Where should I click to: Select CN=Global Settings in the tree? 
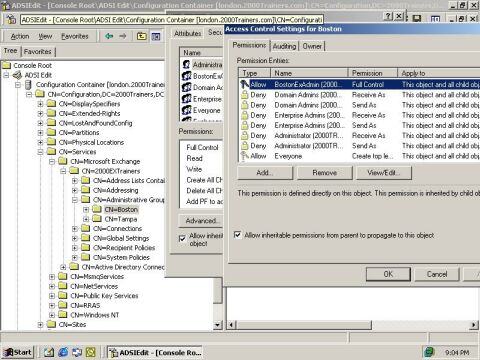click(121, 238)
